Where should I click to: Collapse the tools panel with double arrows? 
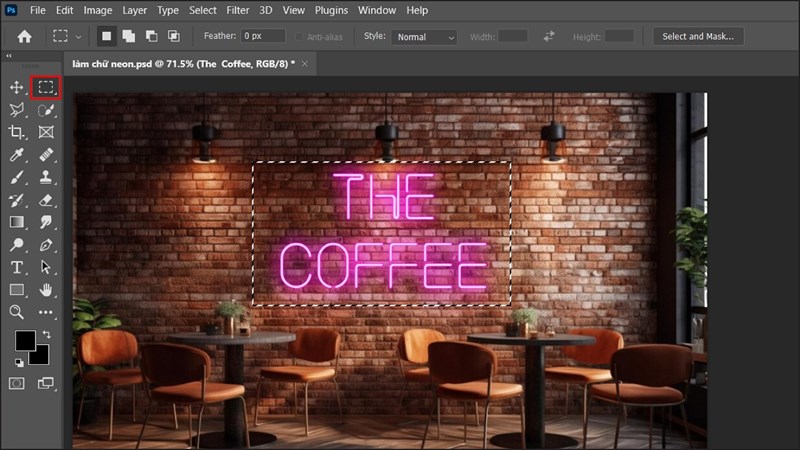click(x=9, y=56)
